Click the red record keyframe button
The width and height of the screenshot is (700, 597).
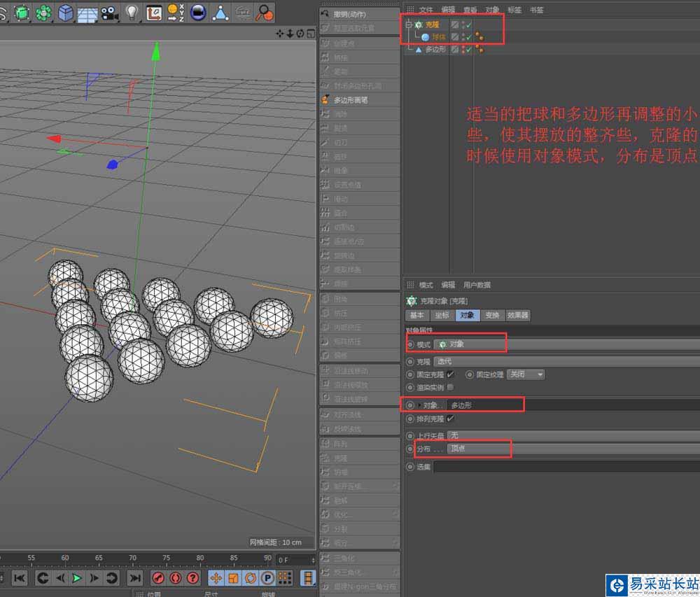coord(159,578)
